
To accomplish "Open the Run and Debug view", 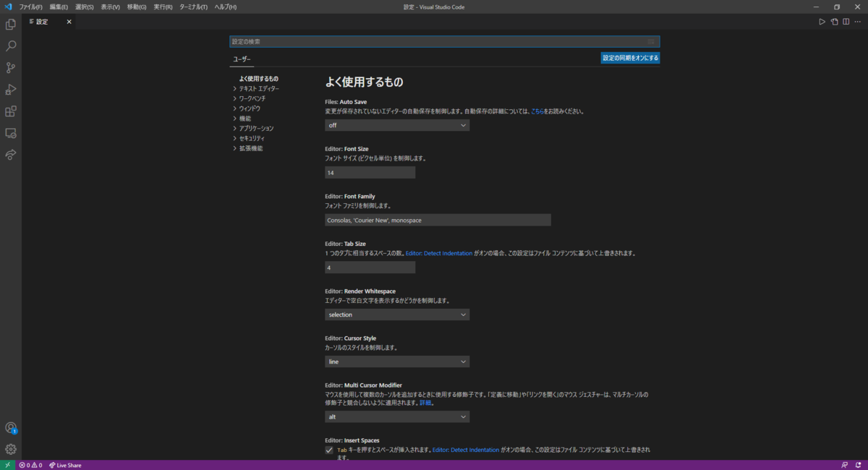I will (x=11, y=90).
